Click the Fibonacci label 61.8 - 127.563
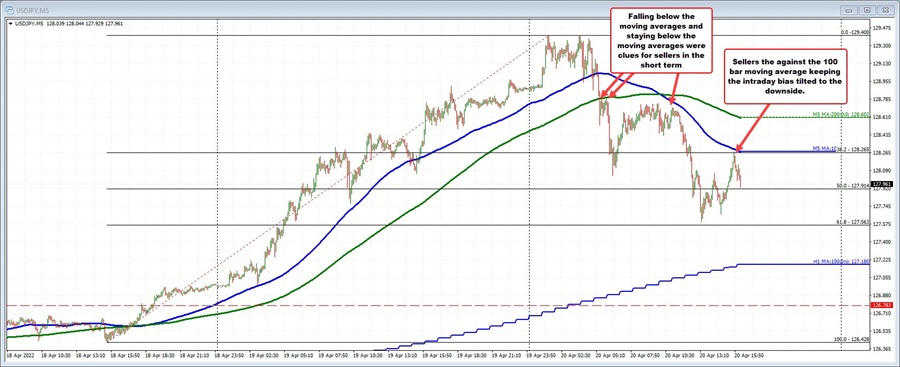 click(x=853, y=222)
